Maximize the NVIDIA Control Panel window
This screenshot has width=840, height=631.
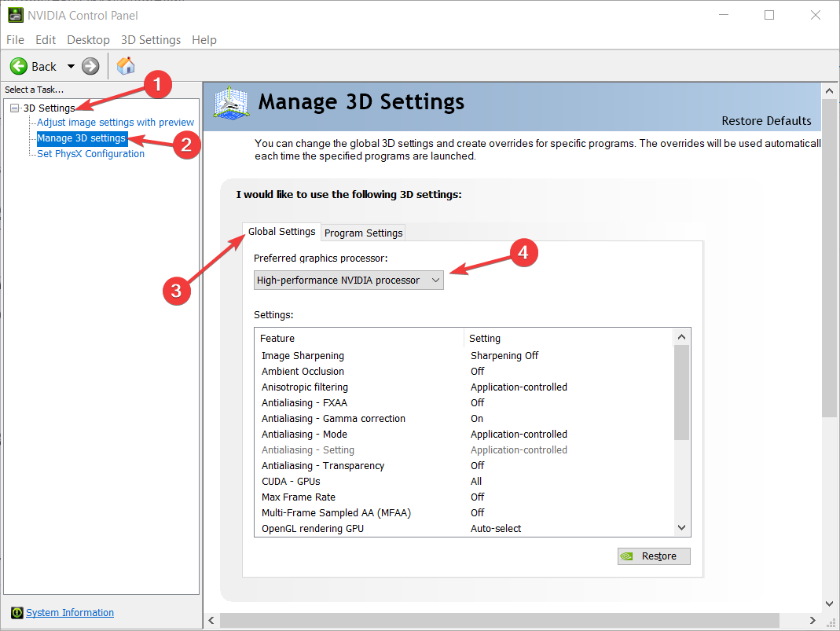[769, 15]
